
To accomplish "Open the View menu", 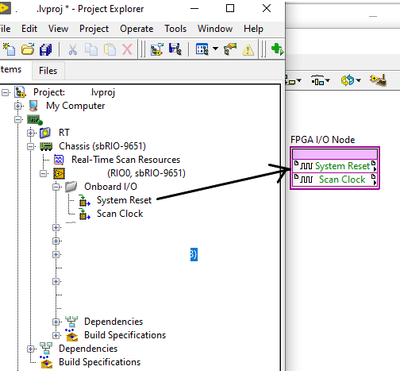I will [58, 29].
